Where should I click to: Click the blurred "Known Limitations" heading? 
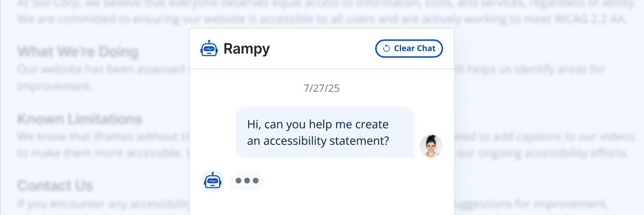80,118
